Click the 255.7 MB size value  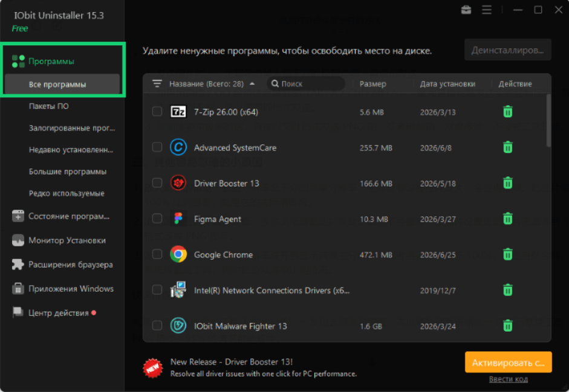click(x=376, y=148)
